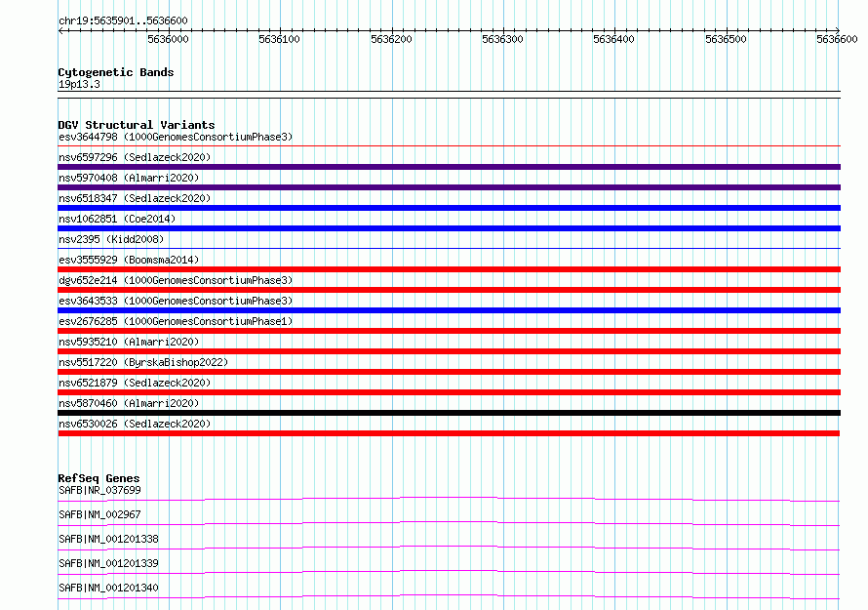Click ruler position 5636400
Viewport: 868px width, 610px height.
pyautogui.click(x=613, y=39)
